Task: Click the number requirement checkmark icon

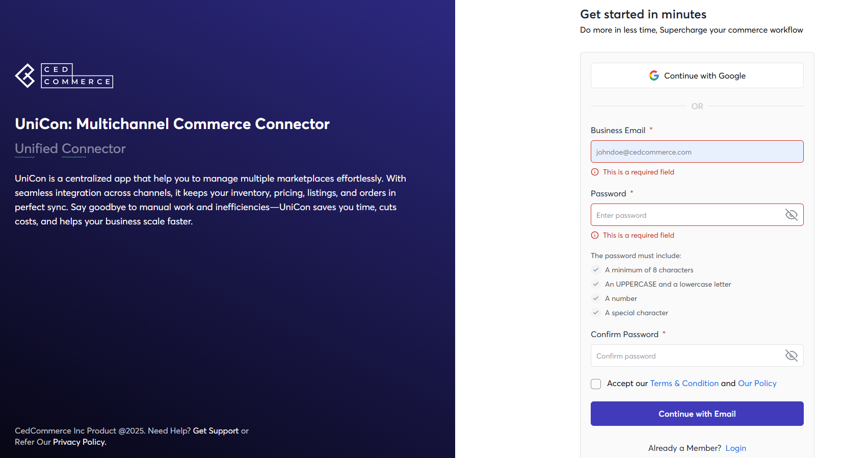Action: (x=596, y=298)
